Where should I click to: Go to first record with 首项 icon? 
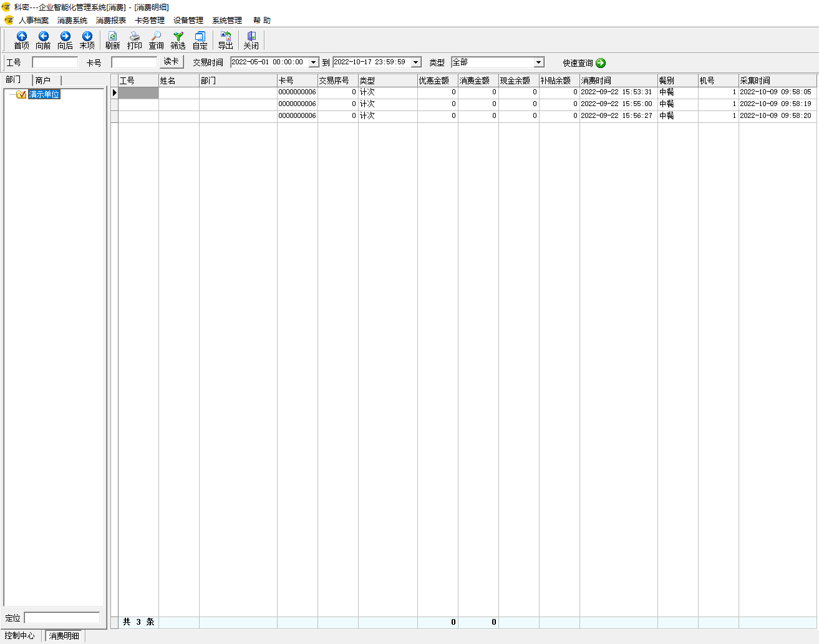[x=22, y=41]
